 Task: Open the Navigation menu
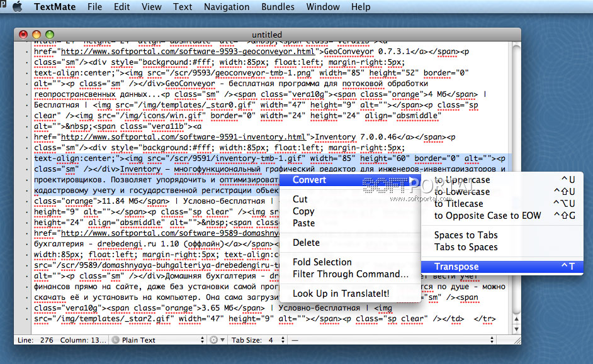click(x=227, y=7)
